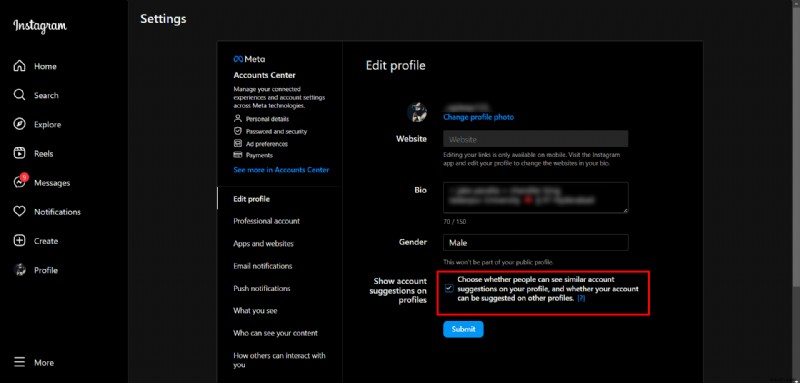Click the Personal details person icon
The height and width of the screenshot is (383, 800).
pos(237,118)
